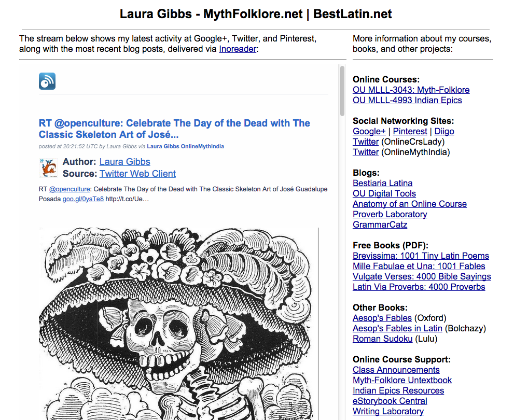Click the 'posted at 20:21:52 UTC' timestamp text
The image size is (514, 420).
click(x=68, y=146)
